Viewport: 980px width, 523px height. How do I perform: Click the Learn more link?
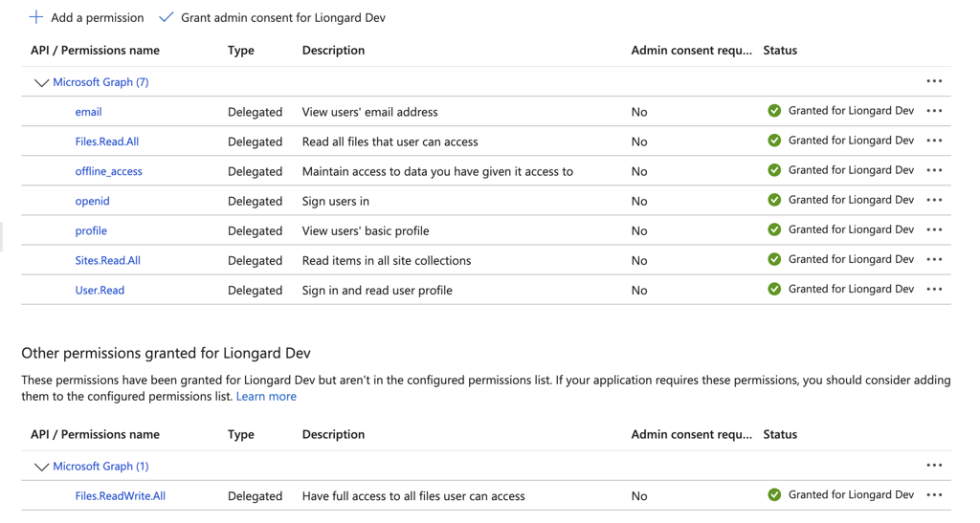(266, 396)
